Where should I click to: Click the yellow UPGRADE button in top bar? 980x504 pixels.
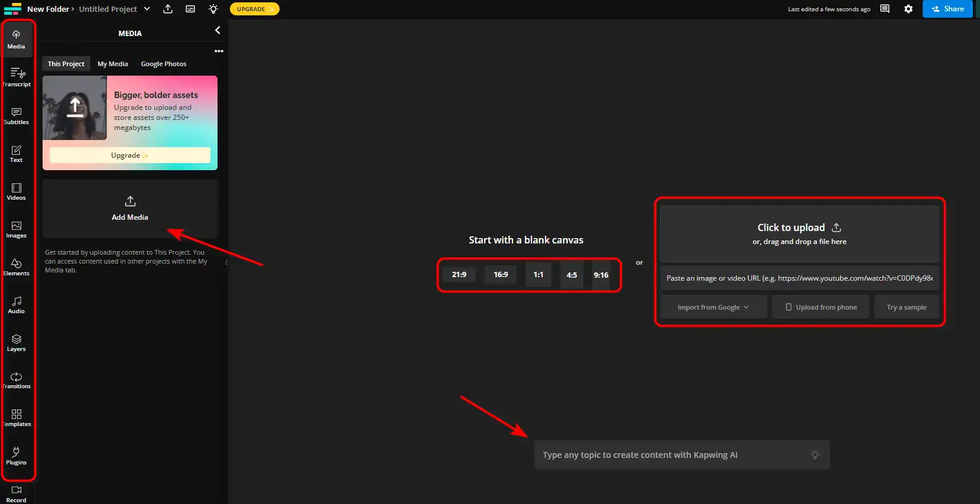point(255,9)
